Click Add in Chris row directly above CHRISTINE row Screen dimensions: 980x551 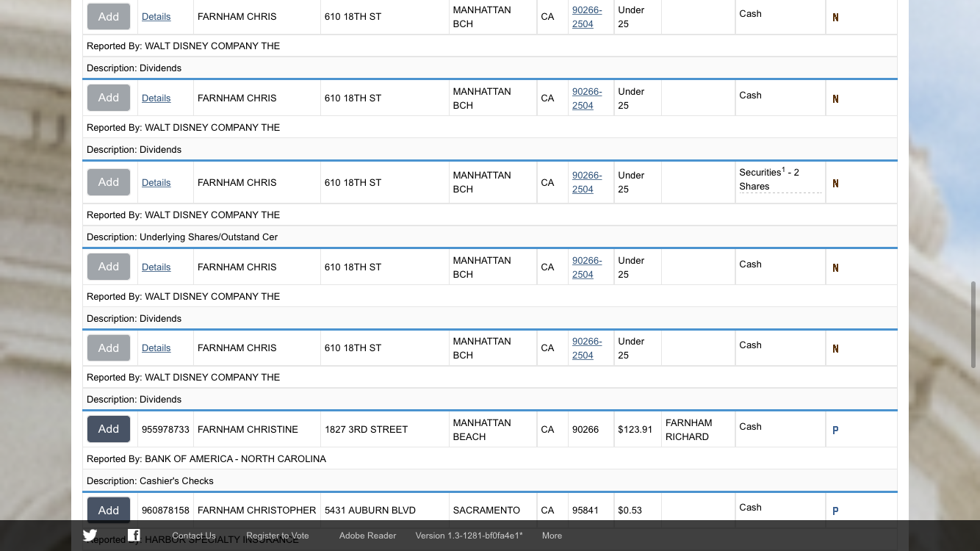coord(109,347)
